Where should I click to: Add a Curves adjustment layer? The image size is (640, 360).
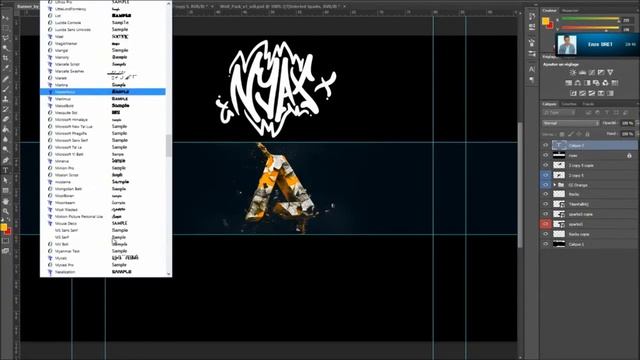(592, 72)
